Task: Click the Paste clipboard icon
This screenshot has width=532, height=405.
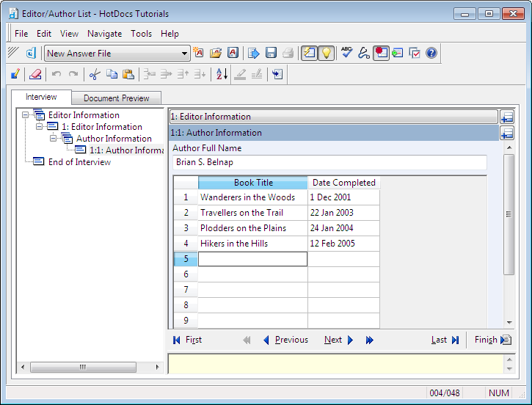Action: coord(128,74)
